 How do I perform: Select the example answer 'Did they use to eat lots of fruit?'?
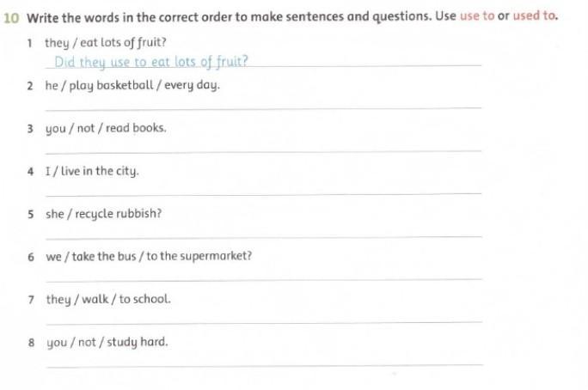(x=151, y=62)
